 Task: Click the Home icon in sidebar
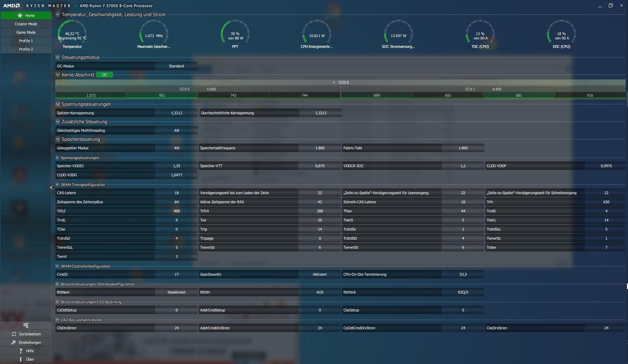point(20,16)
